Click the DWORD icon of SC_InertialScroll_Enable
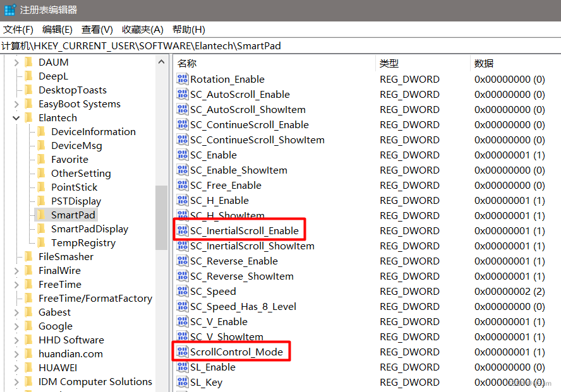 pos(183,231)
